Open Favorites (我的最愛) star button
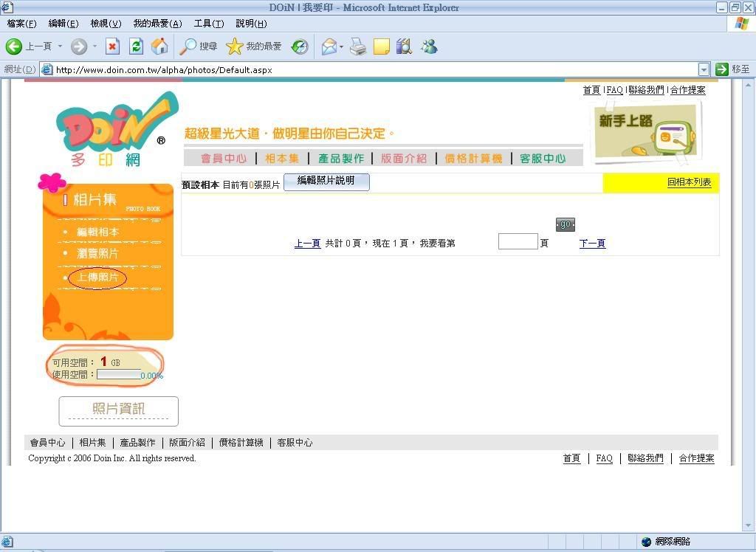756x552 pixels. 254,46
